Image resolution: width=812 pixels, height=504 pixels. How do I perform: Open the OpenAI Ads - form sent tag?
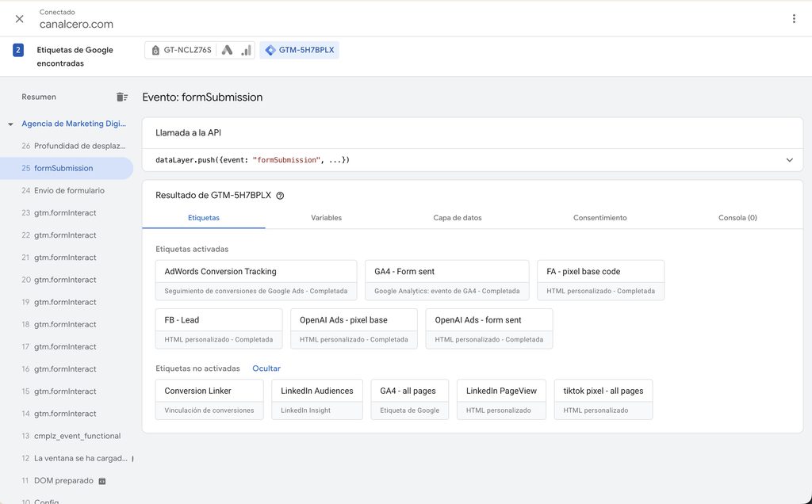click(x=488, y=329)
